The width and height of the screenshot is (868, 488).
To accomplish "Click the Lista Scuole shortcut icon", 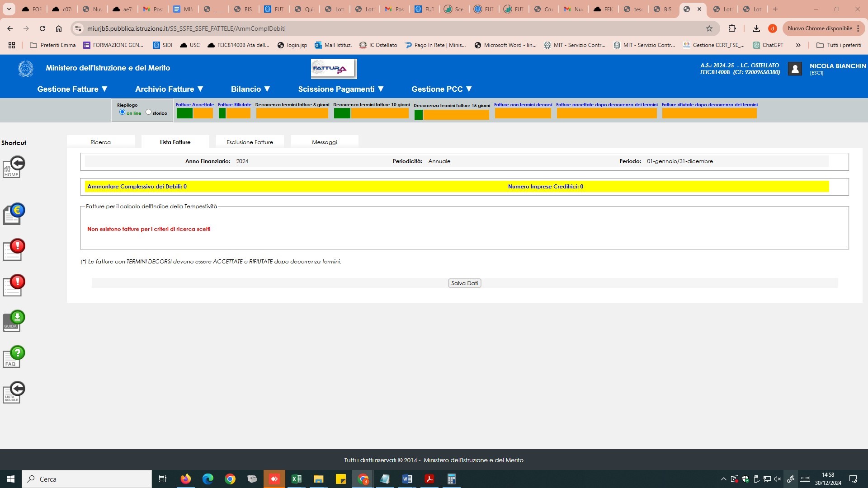I will coord(14,392).
